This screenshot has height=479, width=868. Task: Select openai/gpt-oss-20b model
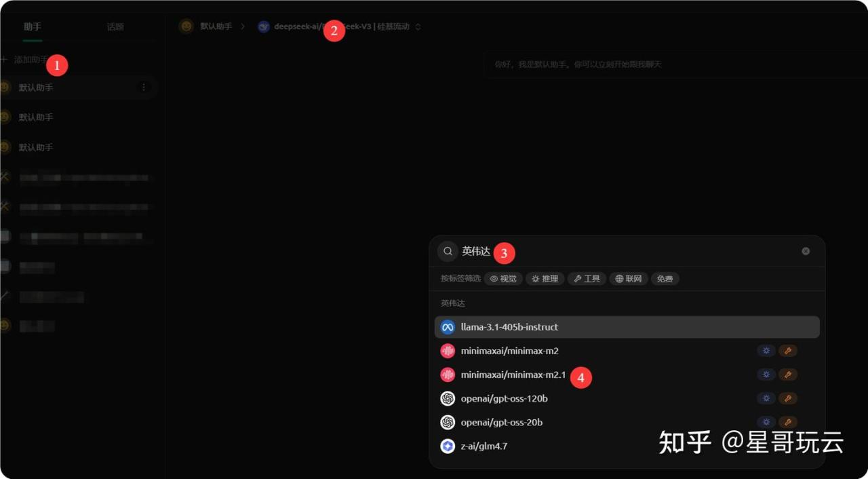point(501,422)
